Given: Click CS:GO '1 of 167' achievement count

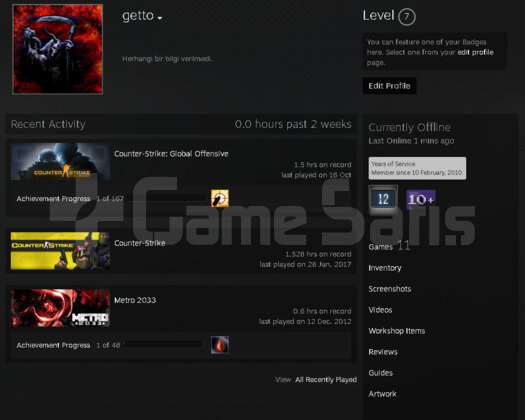Looking at the screenshot, I should tap(110, 199).
